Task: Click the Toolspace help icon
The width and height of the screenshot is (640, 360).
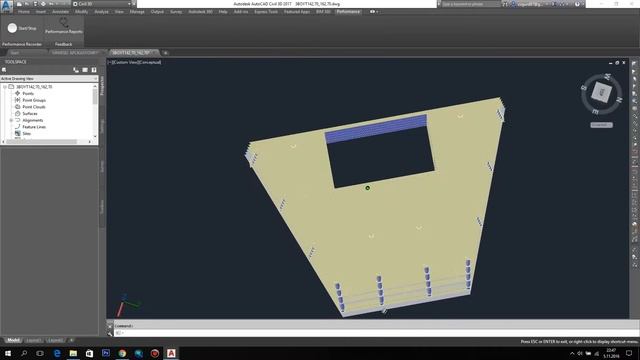Action: [x=94, y=70]
